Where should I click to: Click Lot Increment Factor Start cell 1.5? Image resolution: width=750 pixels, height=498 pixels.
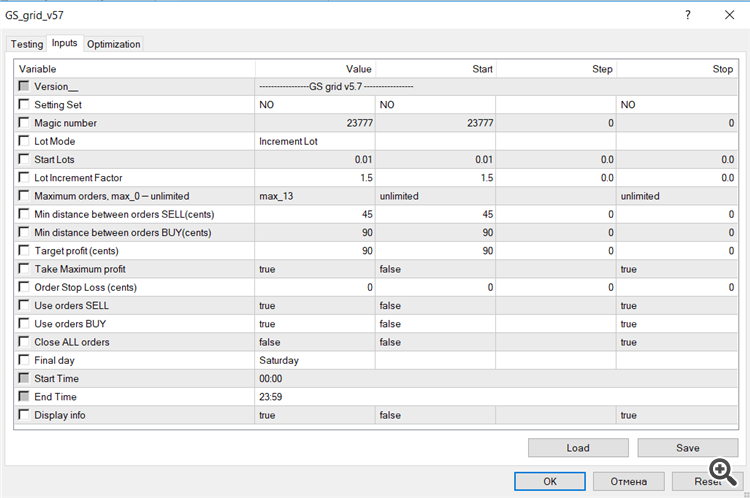tap(435, 177)
